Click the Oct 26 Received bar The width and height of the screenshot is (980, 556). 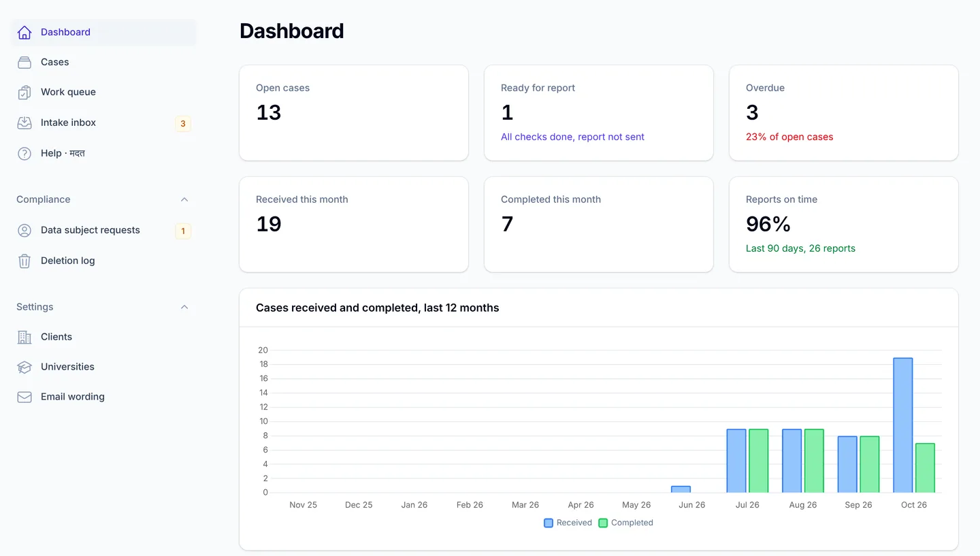(903, 425)
